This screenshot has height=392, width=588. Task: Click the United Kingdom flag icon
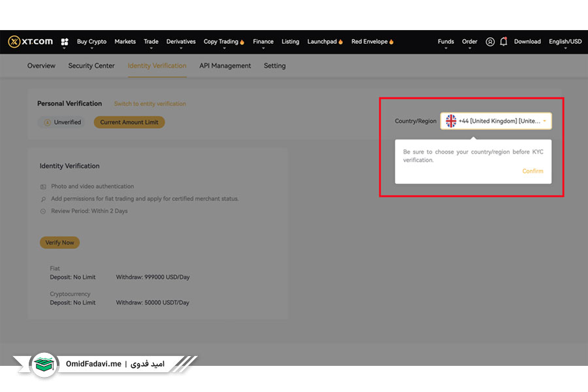pyautogui.click(x=451, y=121)
